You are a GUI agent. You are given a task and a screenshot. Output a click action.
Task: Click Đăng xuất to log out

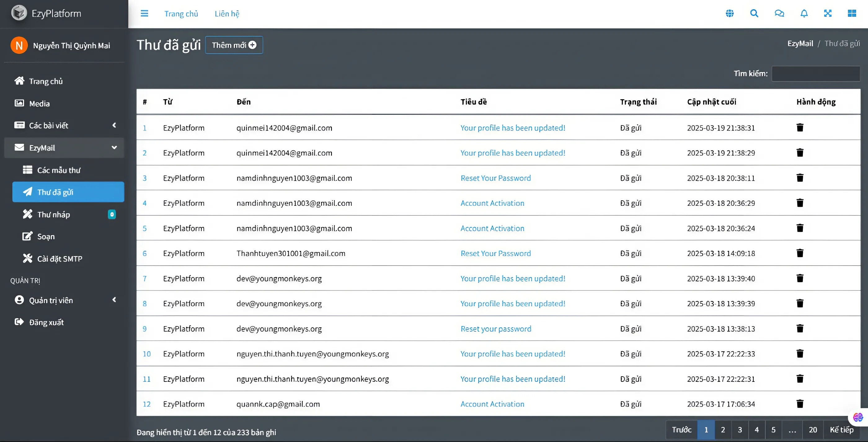(x=64, y=322)
